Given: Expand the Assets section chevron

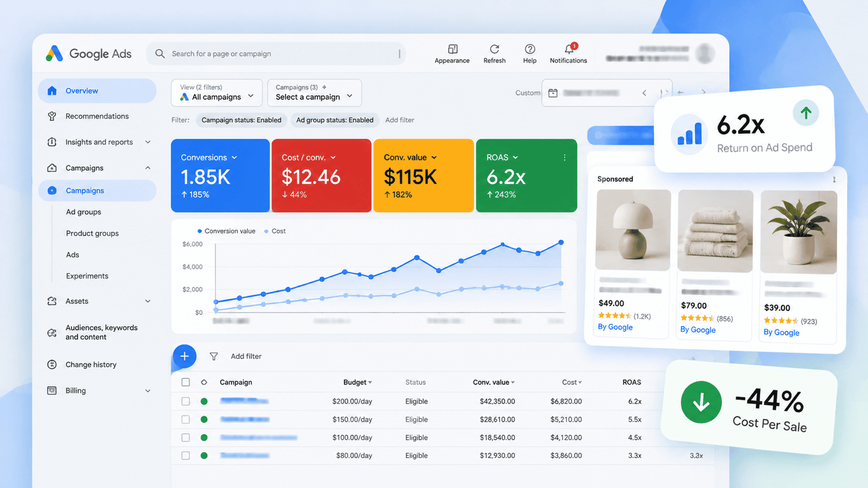Looking at the screenshot, I should 148,301.
